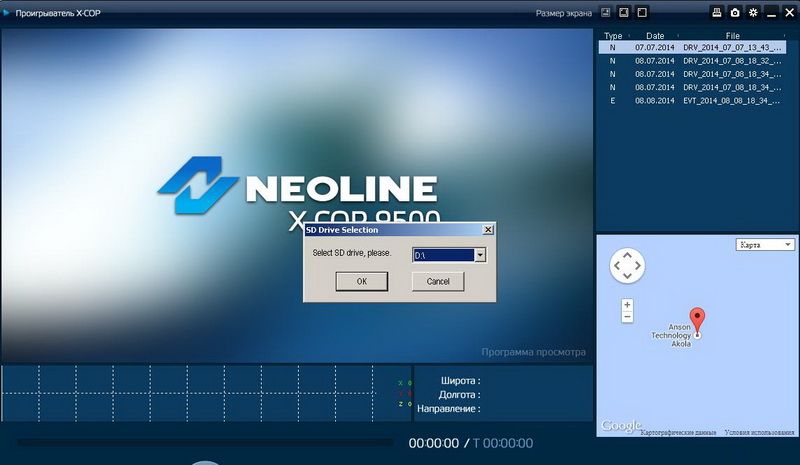Image resolution: width=800 pixels, height=465 pixels.
Task: Open settings via the gear icon
Action: (x=753, y=13)
